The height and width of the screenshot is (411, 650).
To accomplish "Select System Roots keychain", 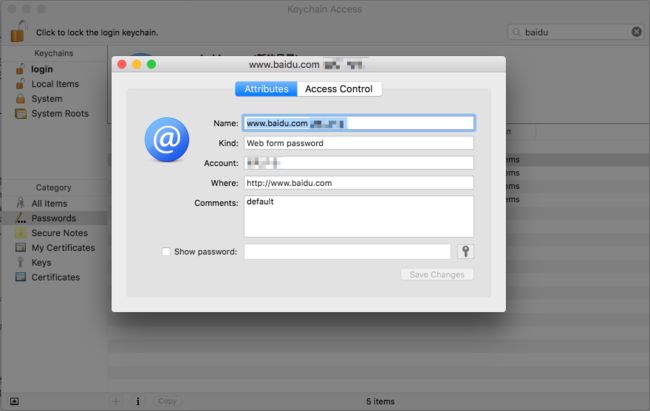I will (x=60, y=113).
